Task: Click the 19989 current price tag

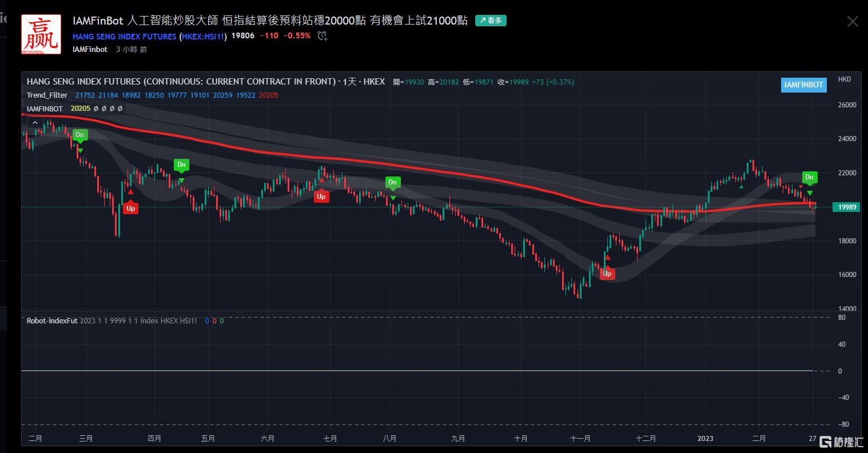Action: [x=846, y=207]
